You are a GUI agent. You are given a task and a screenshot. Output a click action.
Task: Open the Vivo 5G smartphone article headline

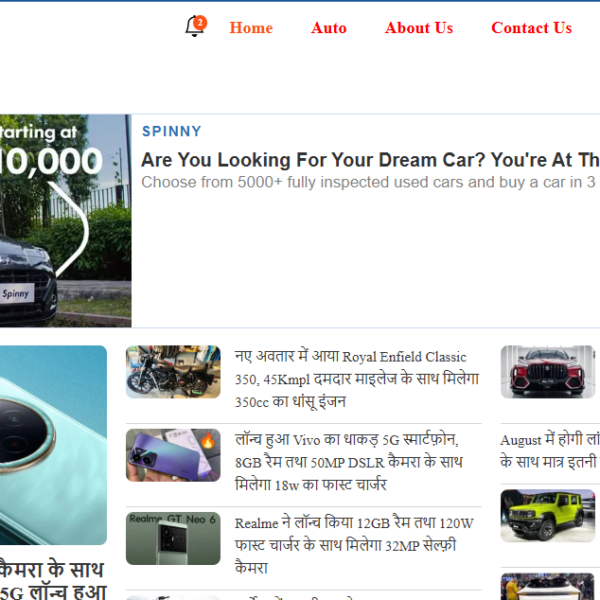click(x=349, y=462)
